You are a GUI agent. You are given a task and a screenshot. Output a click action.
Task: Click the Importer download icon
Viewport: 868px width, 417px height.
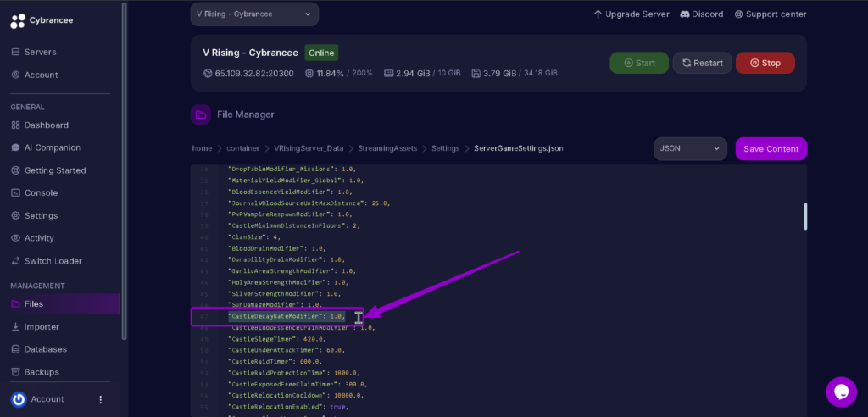tap(15, 326)
